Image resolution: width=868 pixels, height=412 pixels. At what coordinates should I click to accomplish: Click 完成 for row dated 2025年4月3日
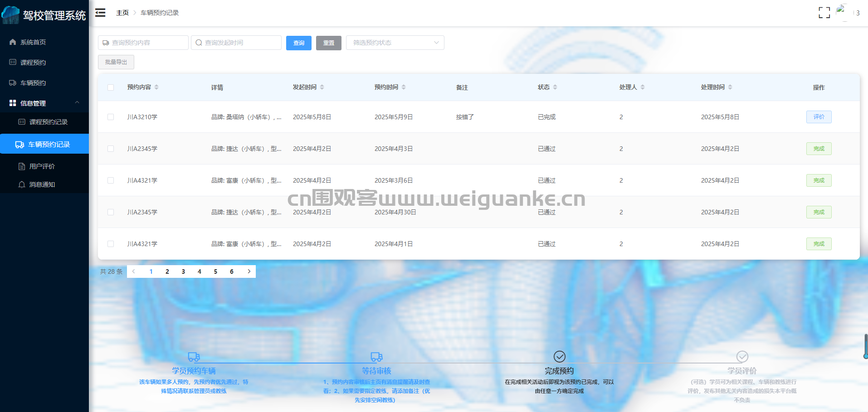pyautogui.click(x=819, y=149)
